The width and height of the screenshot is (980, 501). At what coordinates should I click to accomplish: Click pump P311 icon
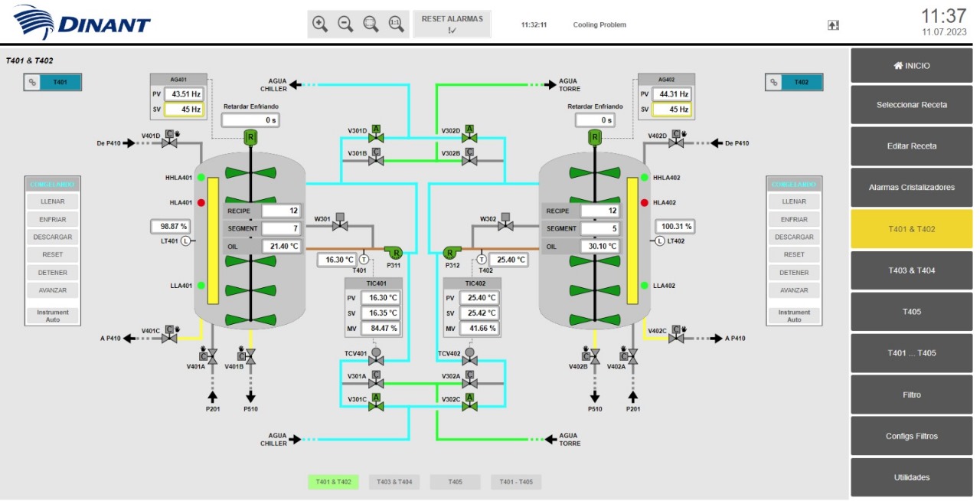[394, 252]
